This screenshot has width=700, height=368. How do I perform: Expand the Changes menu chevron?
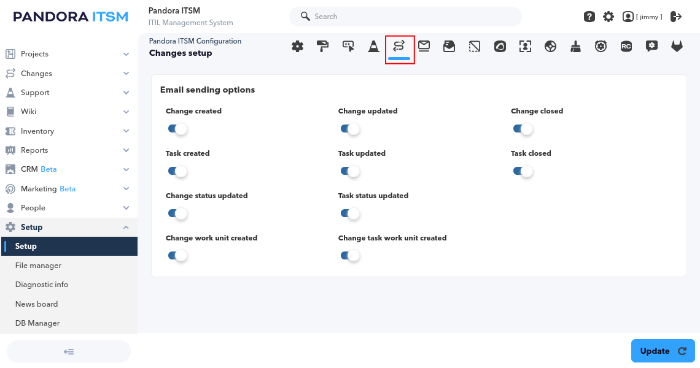[126, 73]
